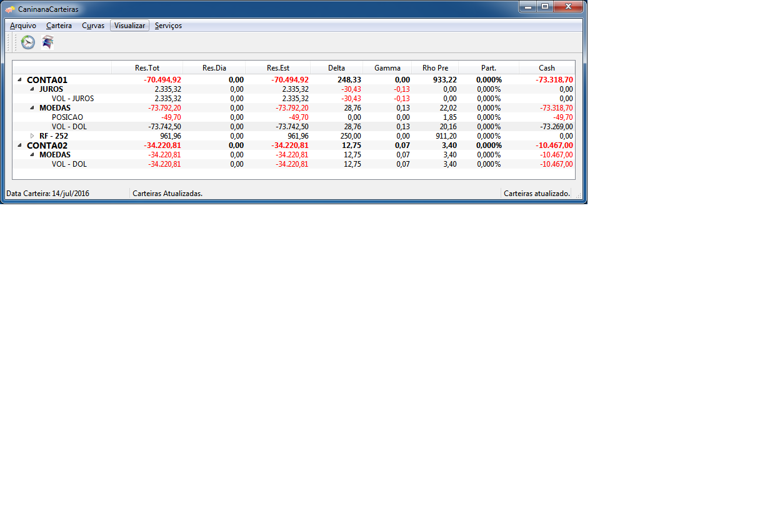Click VOL - JUROS Gamma value -0,13

[402, 99]
